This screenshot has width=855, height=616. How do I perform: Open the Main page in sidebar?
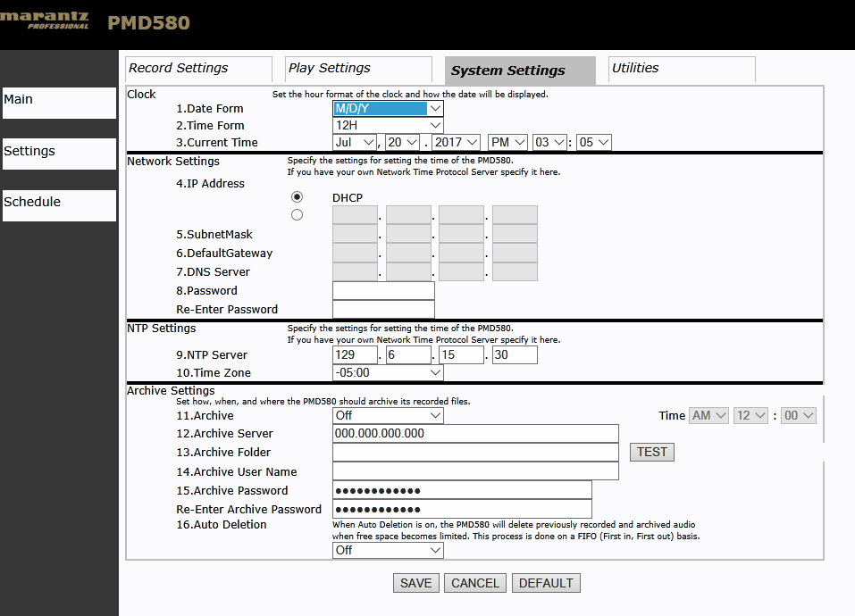point(60,103)
